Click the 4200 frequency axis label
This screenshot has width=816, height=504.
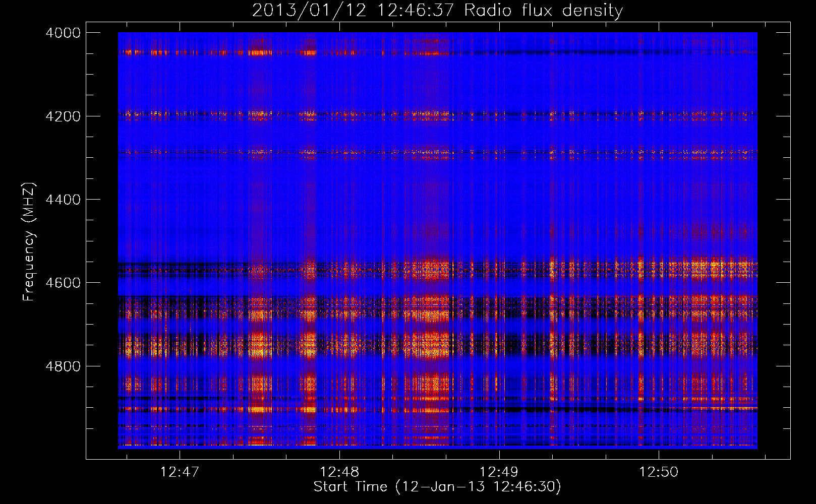63,116
